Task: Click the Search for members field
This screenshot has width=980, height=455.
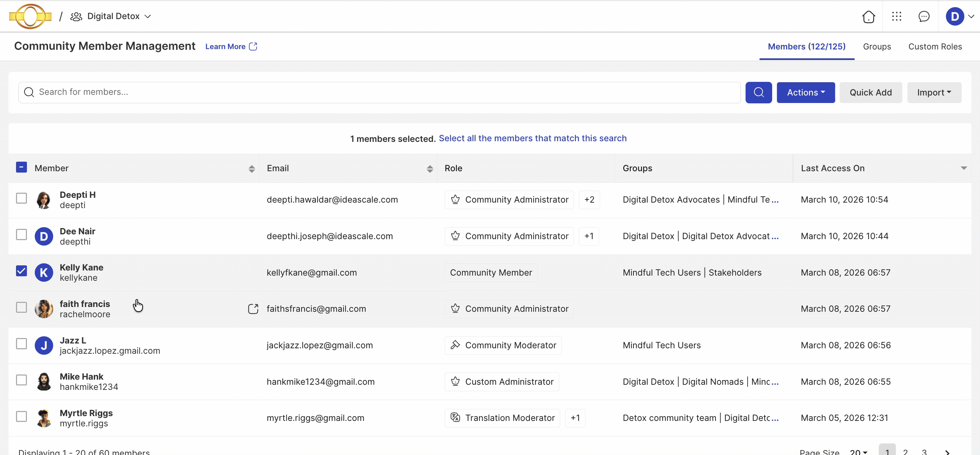Action: coord(380,92)
